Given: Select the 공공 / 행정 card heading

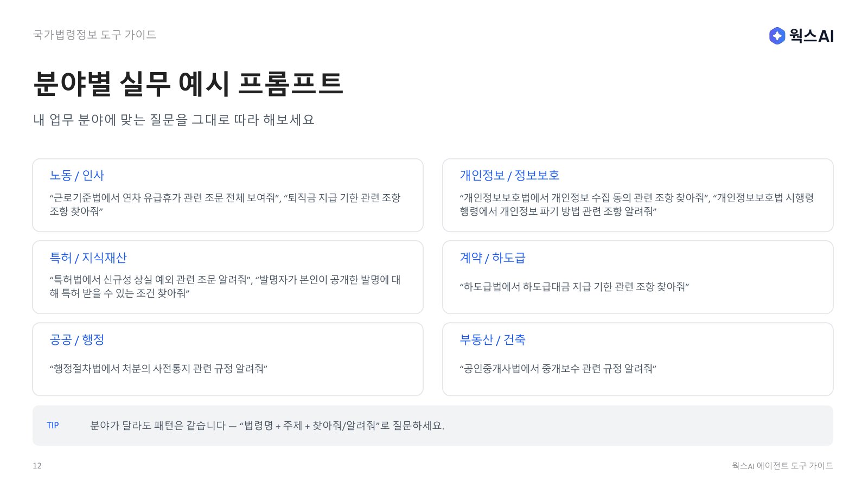Looking at the screenshot, I should pyautogui.click(x=76, y=339).
